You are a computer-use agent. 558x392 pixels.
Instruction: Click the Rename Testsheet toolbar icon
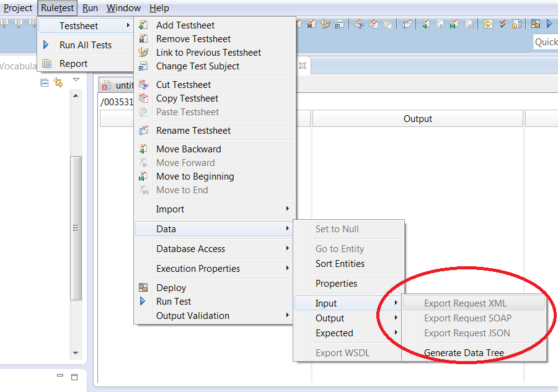(x=407, y=24)
